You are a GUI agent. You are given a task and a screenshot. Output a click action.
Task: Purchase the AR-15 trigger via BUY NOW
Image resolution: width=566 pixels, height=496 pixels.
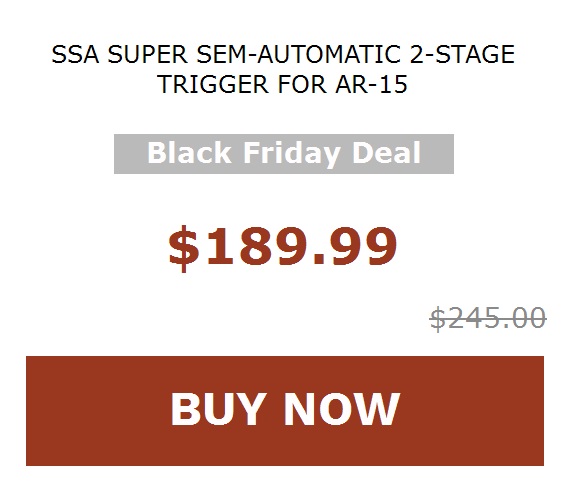coord(285,410)
